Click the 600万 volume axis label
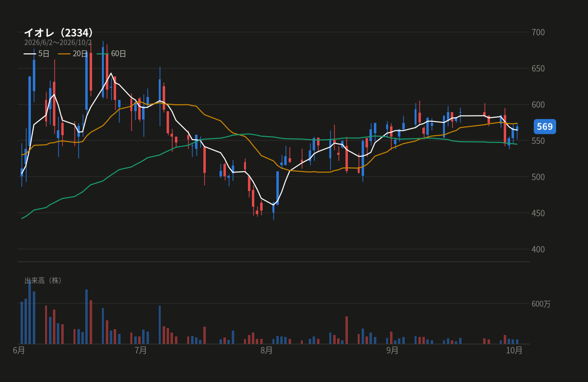The height and width of the screenshot is (382, 588). click(541, 304)
